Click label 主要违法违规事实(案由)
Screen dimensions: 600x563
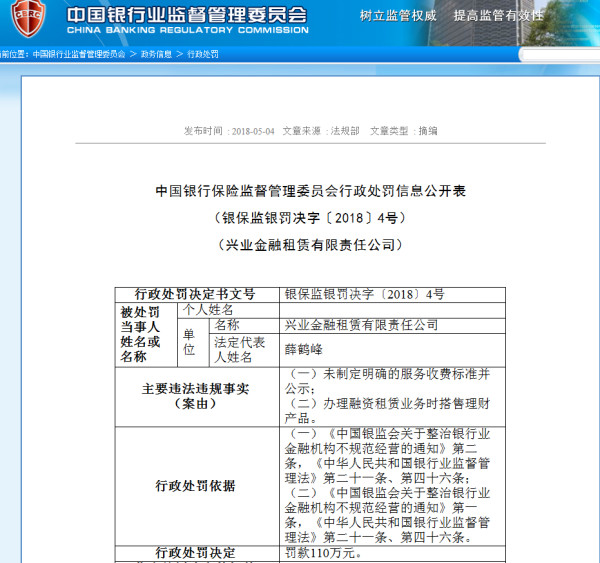click(x=195, y=396)
